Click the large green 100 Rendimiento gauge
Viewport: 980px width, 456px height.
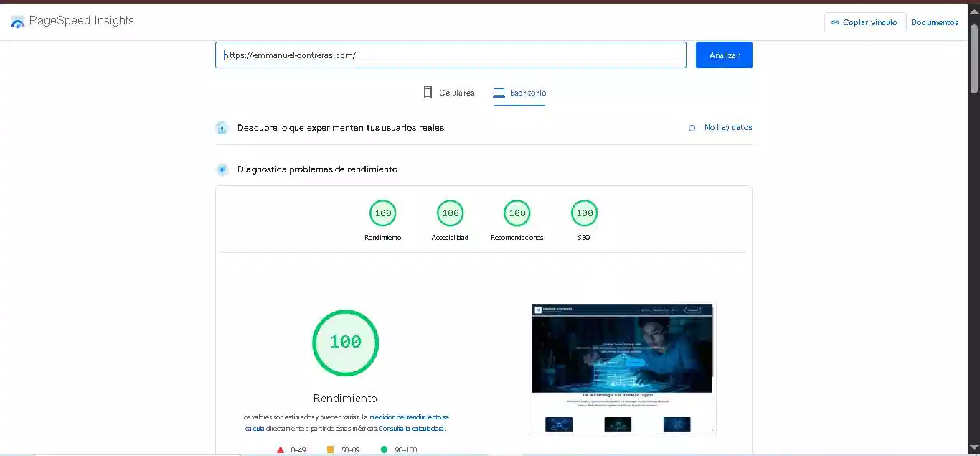[x=345, y=343]
